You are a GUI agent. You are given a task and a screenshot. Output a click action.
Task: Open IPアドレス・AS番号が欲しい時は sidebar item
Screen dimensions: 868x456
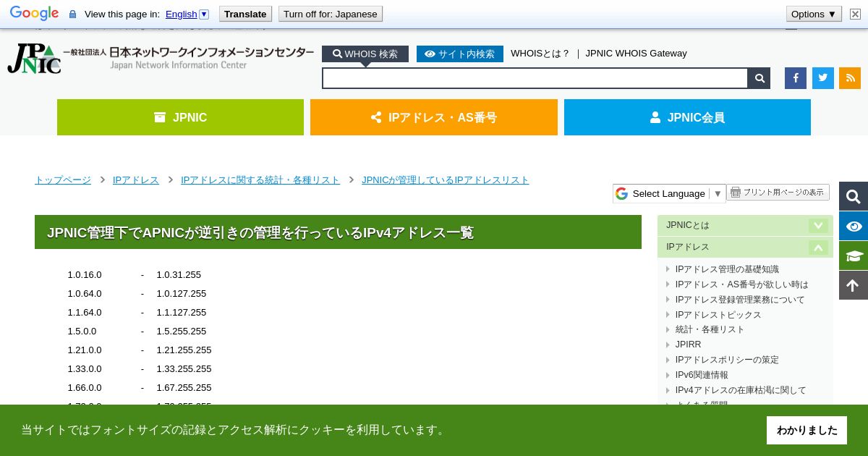(x=742, y=284)
